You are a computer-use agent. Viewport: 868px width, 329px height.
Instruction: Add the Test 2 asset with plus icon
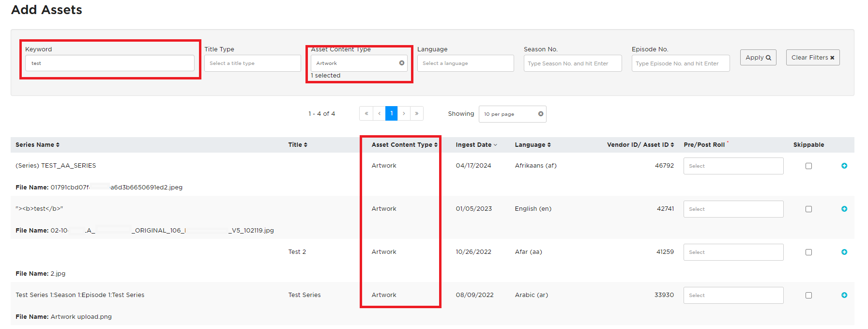point(844,252)
